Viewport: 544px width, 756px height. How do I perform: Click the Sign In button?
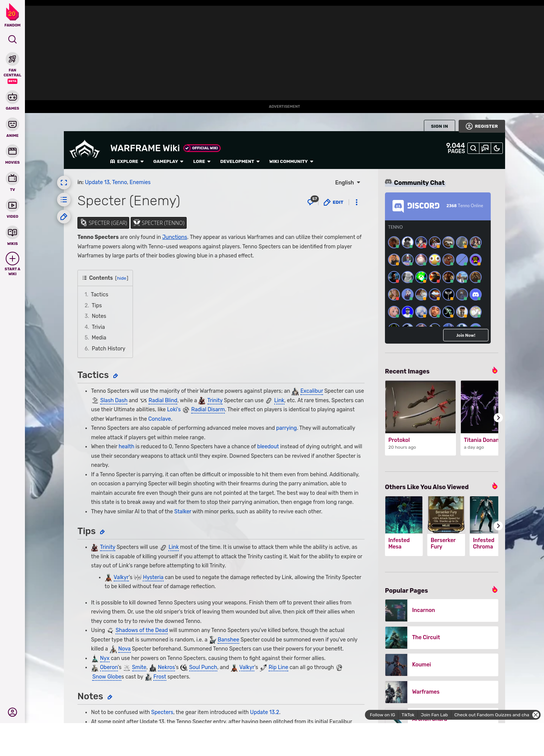[439, 126]
